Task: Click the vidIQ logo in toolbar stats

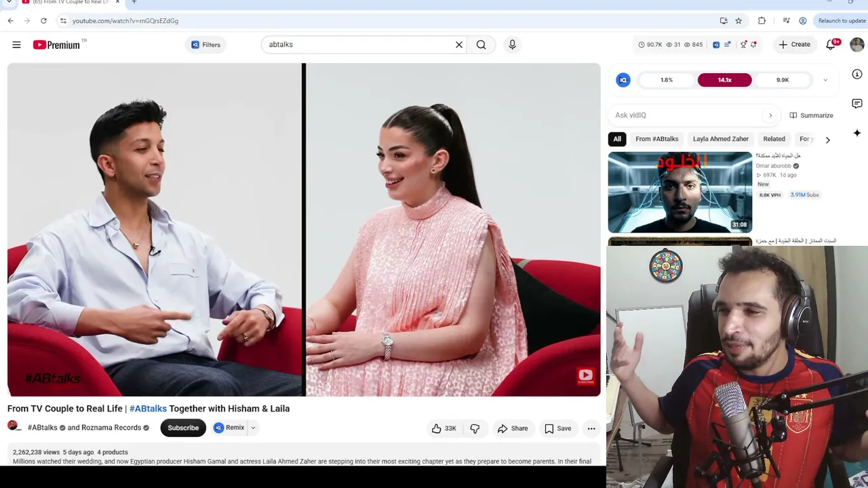Action: 716,45
